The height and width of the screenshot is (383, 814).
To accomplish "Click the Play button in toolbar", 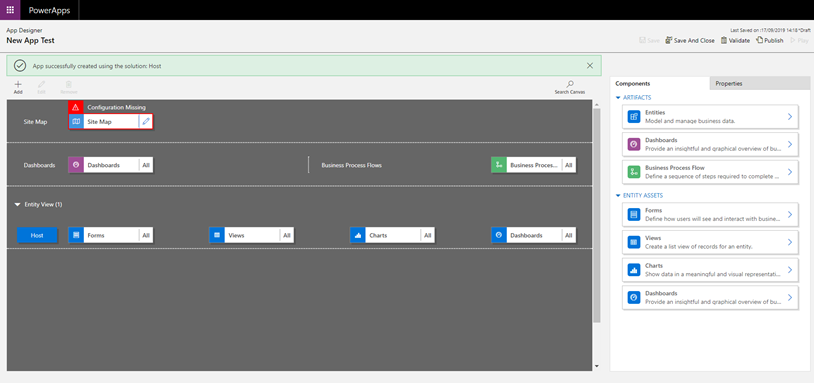I will pos(799,40).
